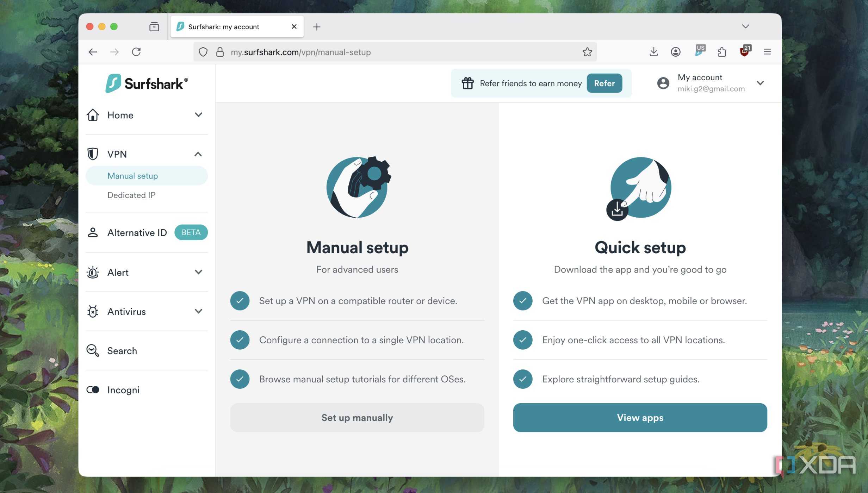Click the BETA badge next to Alternative ID
This screenshot has width=868, height=493.
click(x=191, y=232)
